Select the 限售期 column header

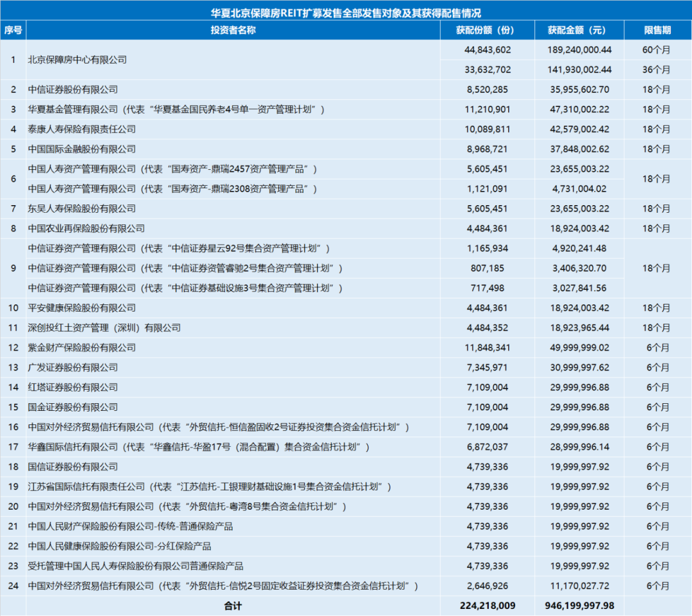[657, 30]
